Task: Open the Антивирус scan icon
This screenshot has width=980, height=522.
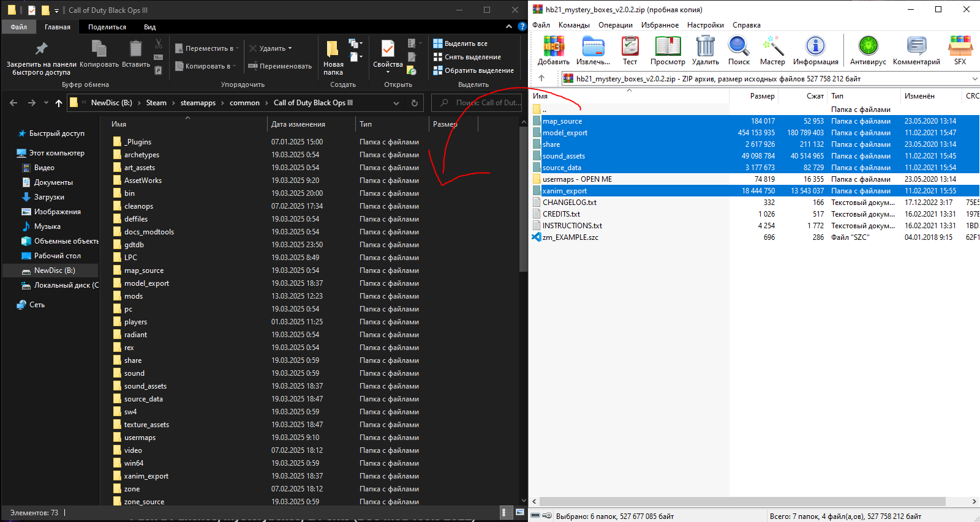Action: click(x=868, y=47)
